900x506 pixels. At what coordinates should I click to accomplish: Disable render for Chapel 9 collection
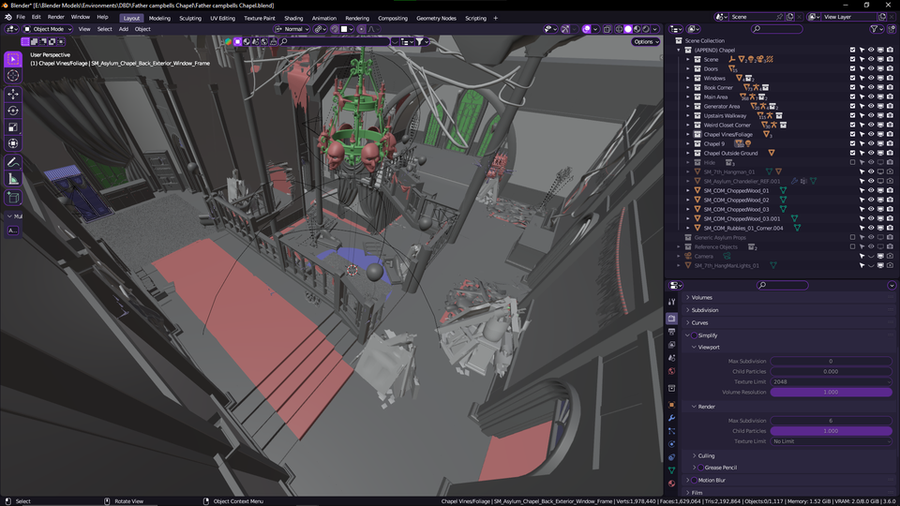point(890,143)
